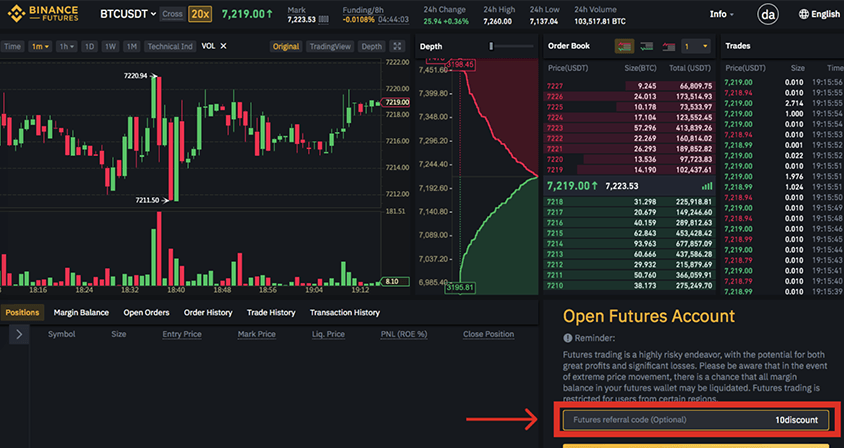The width and height of the screenshot is (844, 448).
Task: Open the Transaction History tab
Action: point(344,312)
